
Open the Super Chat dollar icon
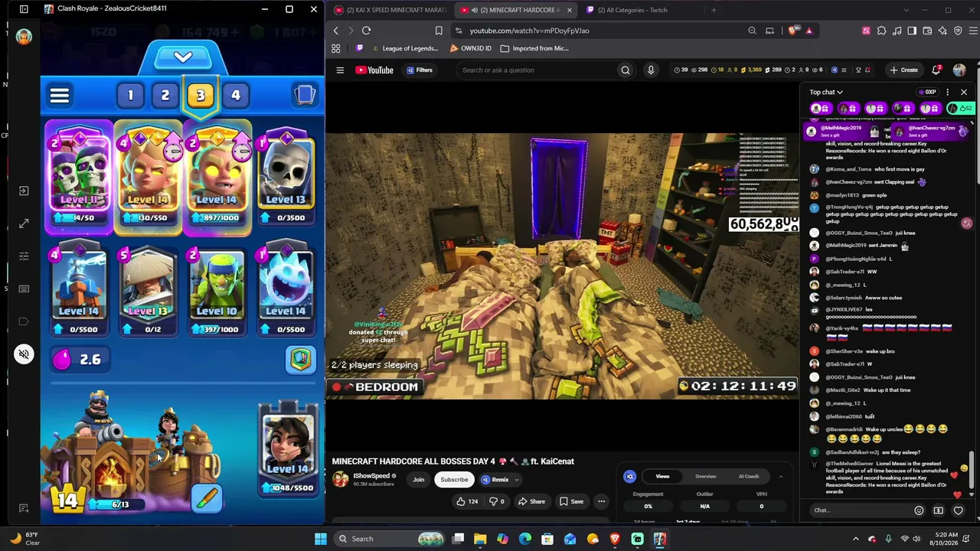[x=939, y=510]
